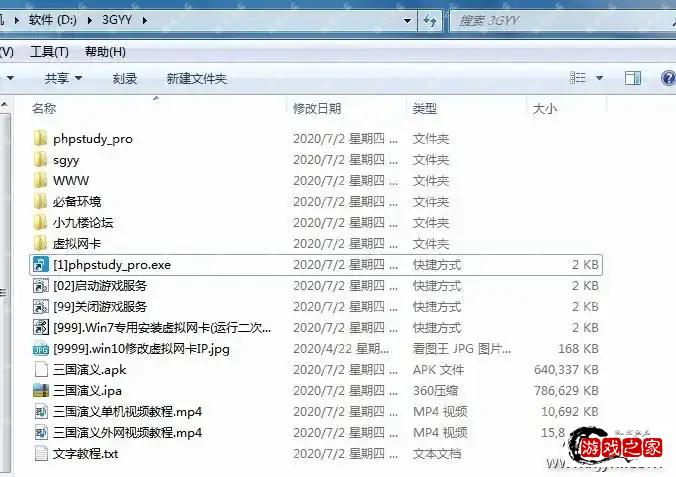The height and width of the screenshot is (477, 676).
Task: Select the win10修改虚拟网卡IP.jpg image icon
Action: [40, 349]
